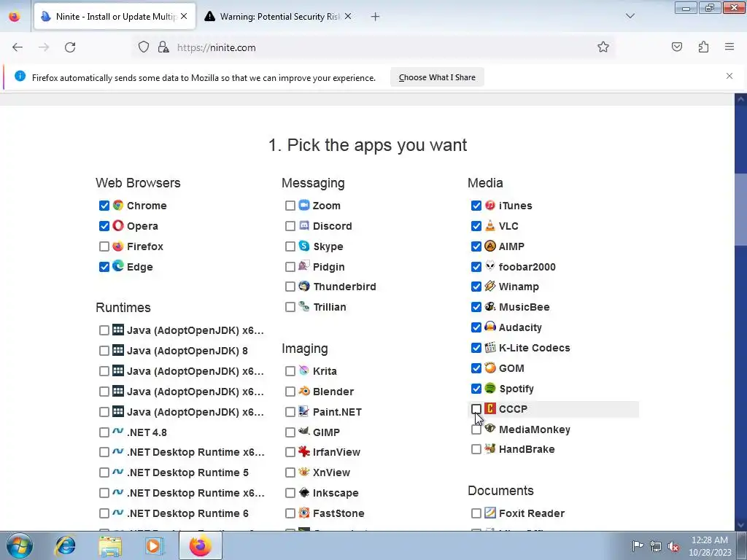Click the MusicBee label text
747x560 pixels.
tap(524, 307)
